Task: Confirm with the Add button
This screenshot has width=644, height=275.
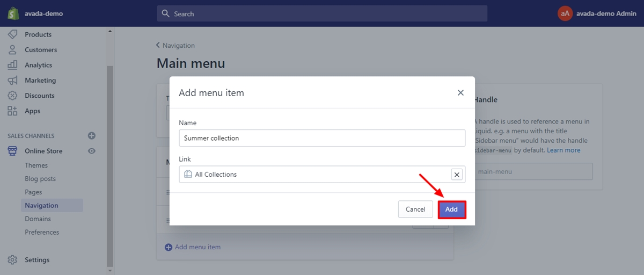Action: [x=451, y=209]
